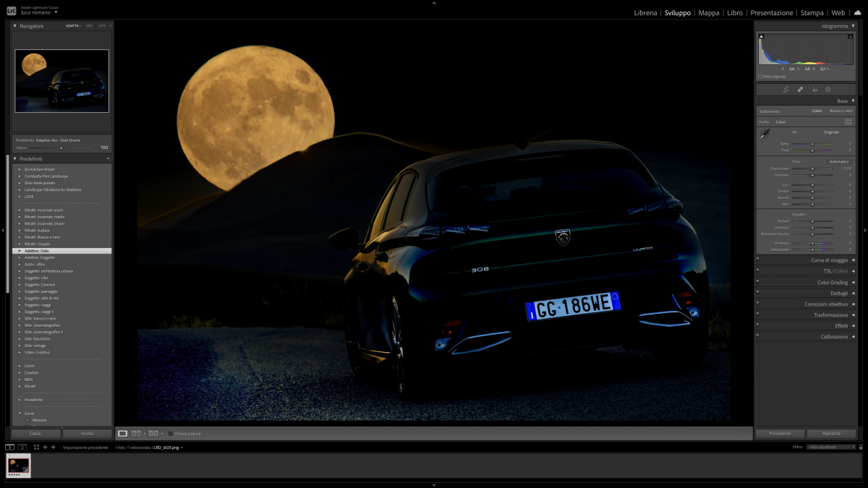Click the Precedente button
This screenshot has height=488, width=868.
[780, 434]
